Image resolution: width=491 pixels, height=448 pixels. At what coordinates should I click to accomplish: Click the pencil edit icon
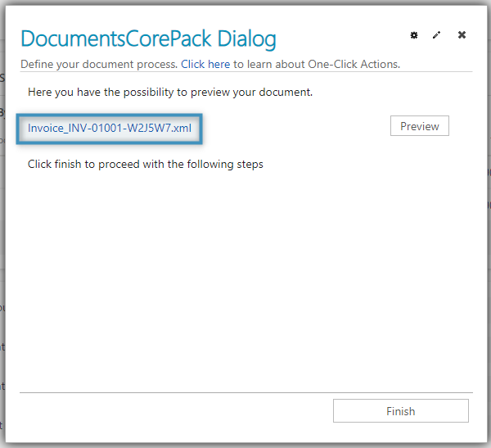tap(436, 35)
